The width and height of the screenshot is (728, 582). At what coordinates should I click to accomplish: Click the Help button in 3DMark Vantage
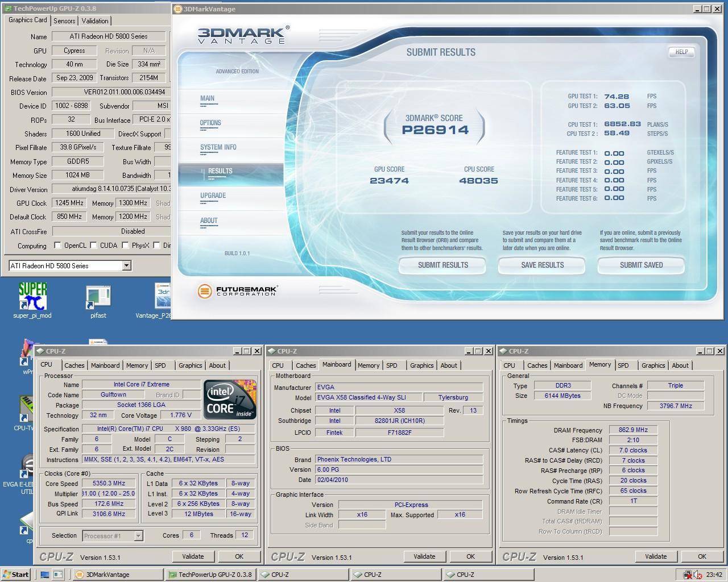pyautogui.click(x=681, y=52)
